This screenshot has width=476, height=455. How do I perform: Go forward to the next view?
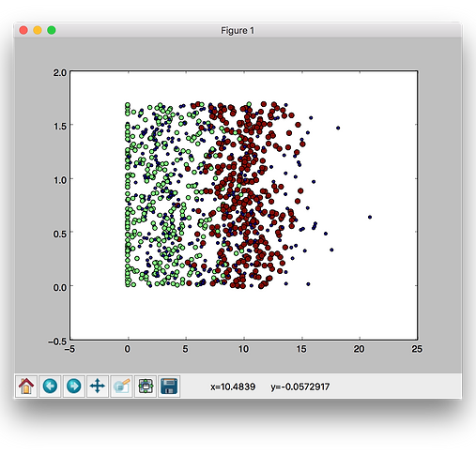coord(74,387)
